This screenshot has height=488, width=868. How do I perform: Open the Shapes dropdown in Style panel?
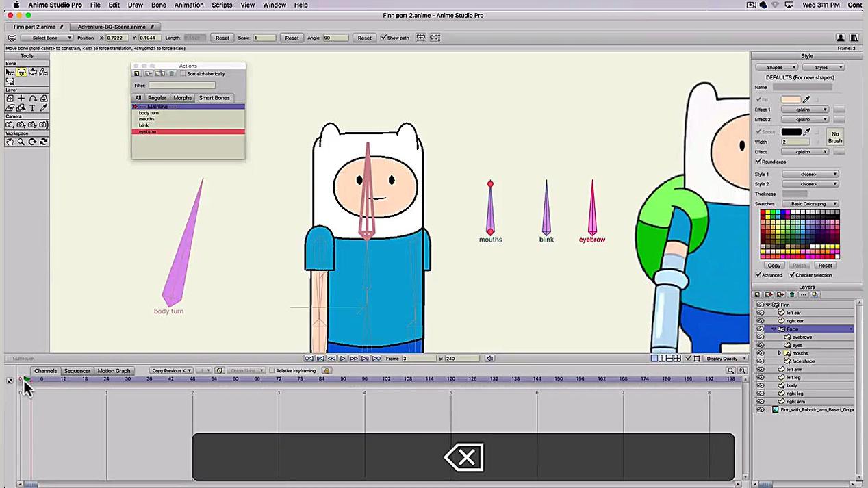(776, 68)
